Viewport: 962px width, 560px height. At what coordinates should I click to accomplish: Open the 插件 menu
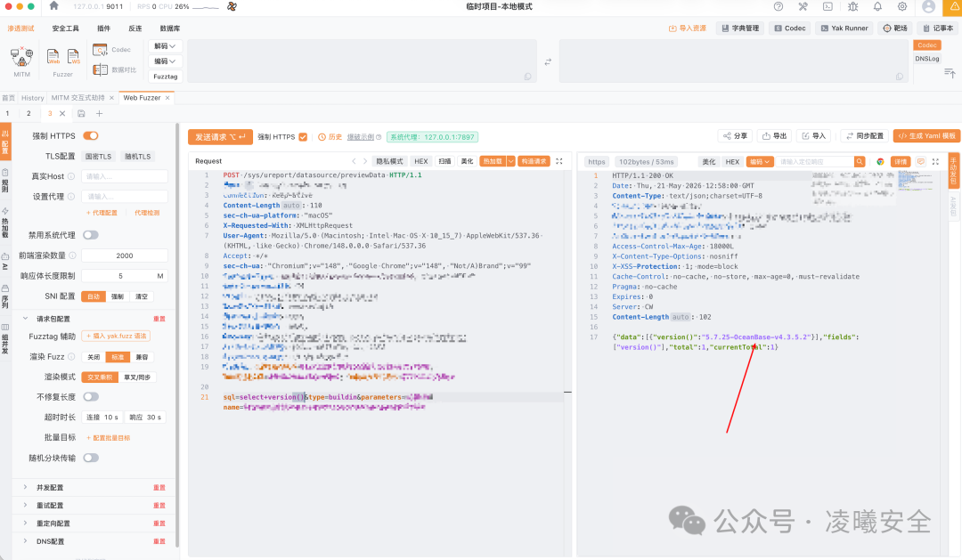[x=103, y=28]
